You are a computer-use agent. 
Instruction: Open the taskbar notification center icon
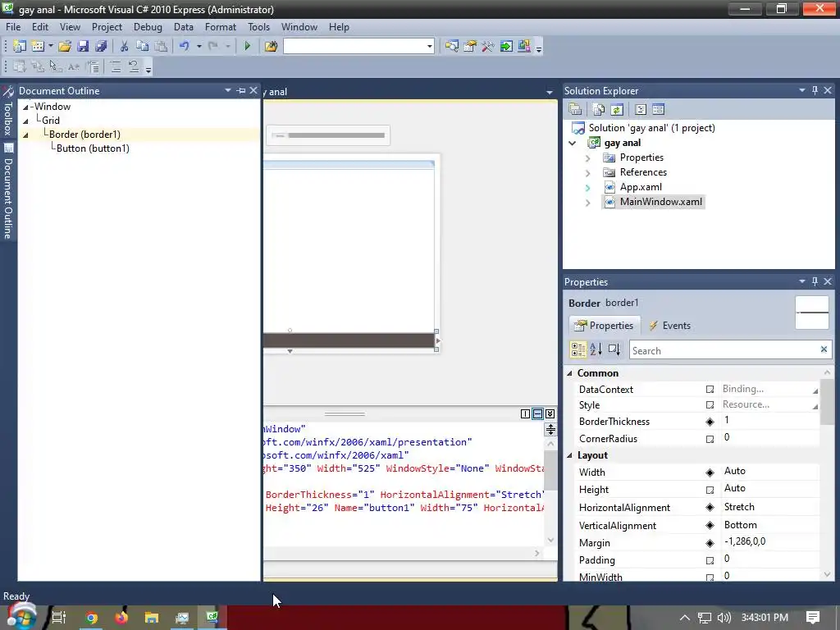813,618
